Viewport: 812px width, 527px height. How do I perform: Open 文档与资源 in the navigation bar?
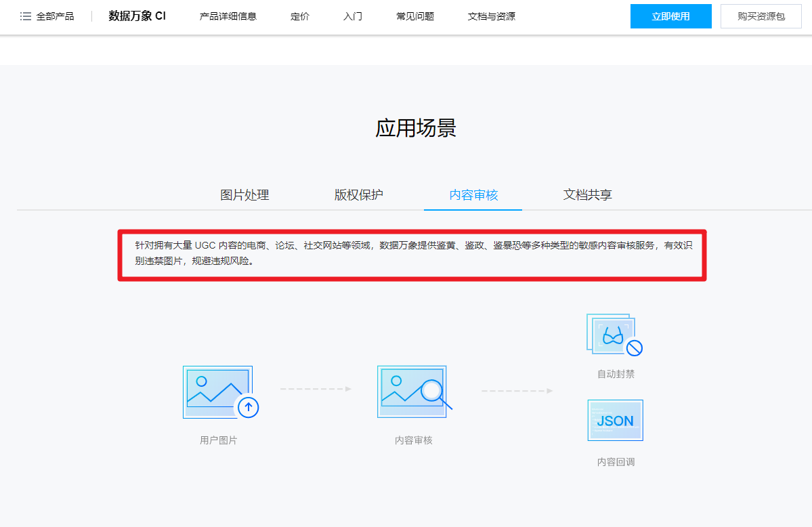(492, 16)
